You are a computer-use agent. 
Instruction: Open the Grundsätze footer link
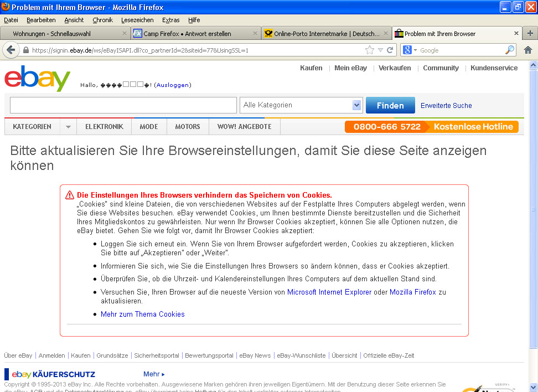pyautogui.click(x=112, y=355)
